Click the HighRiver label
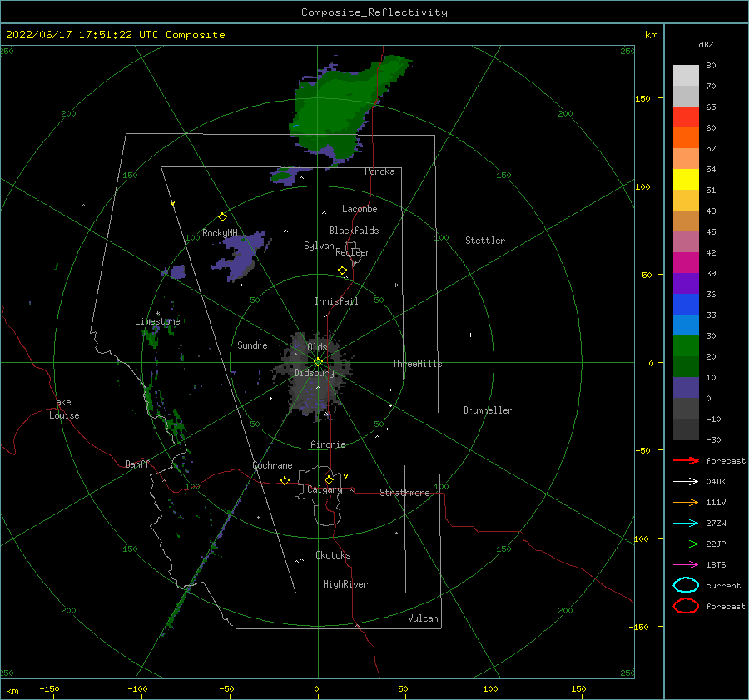Viewport: 749px width, 700px height. (x=345, y=584)
